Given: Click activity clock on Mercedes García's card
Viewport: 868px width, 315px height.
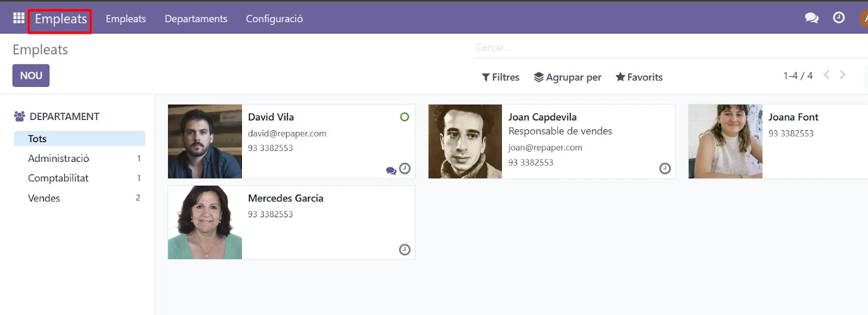Looking at the screenshot, I should pos(405,250).
